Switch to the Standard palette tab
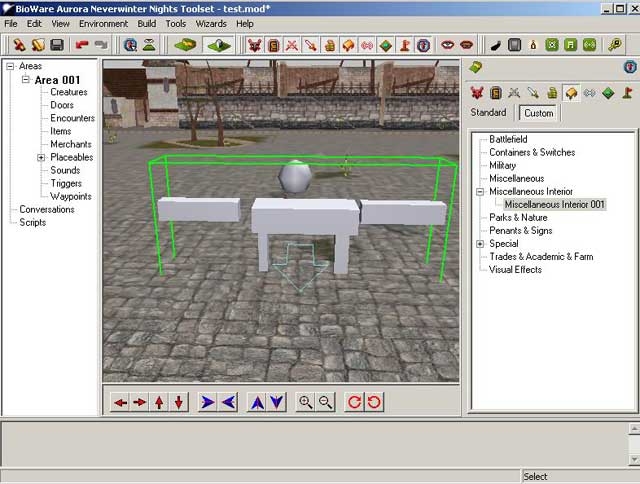This screenshot has width=640, height=484. point(488,113)
